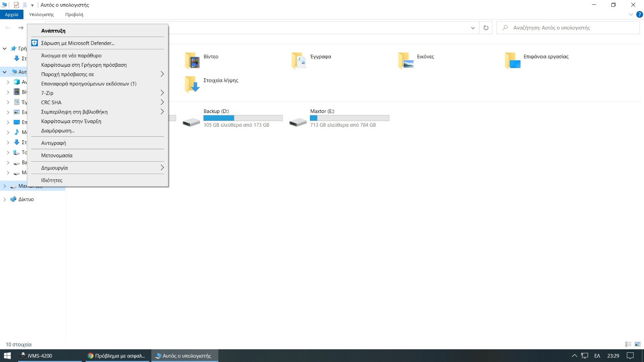Open the Maxtor (E:) drive icon
The image size is (644, 362).
tap(298, 122)
